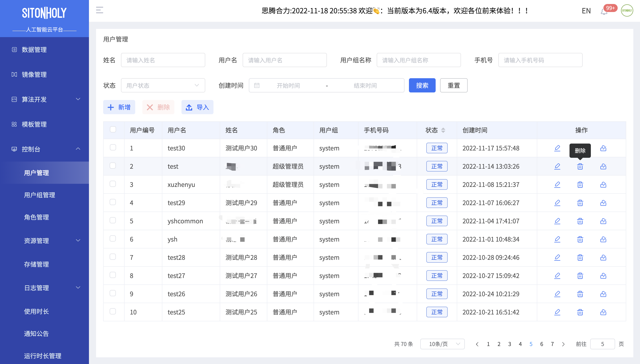Open the SITONHOLY user avatar menu
Viewport: 640px width, 364px height.
click(627, 10)
